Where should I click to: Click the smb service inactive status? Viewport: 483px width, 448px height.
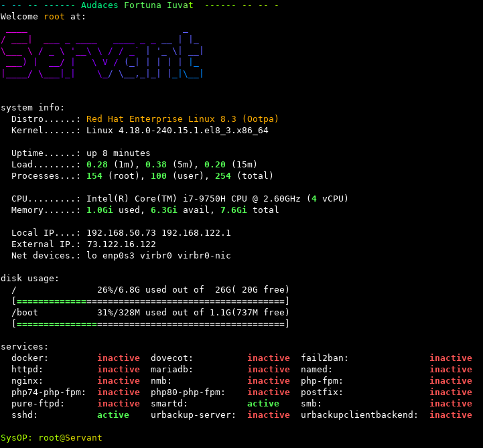(x=451, y=404)
